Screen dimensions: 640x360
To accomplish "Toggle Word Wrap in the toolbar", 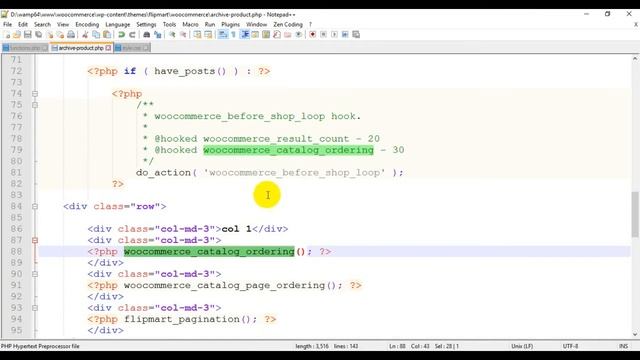I will 222,35.
